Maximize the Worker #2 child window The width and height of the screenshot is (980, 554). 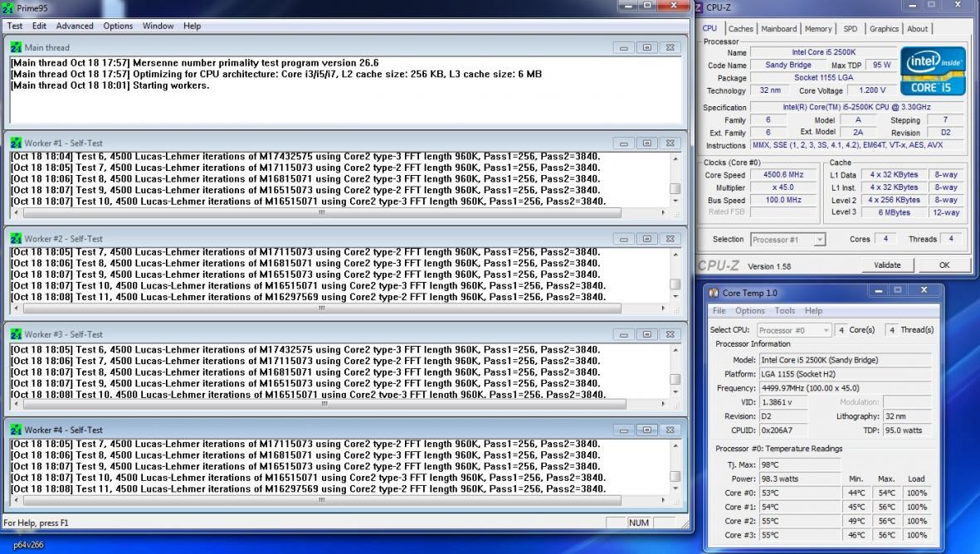click(647, 239)
